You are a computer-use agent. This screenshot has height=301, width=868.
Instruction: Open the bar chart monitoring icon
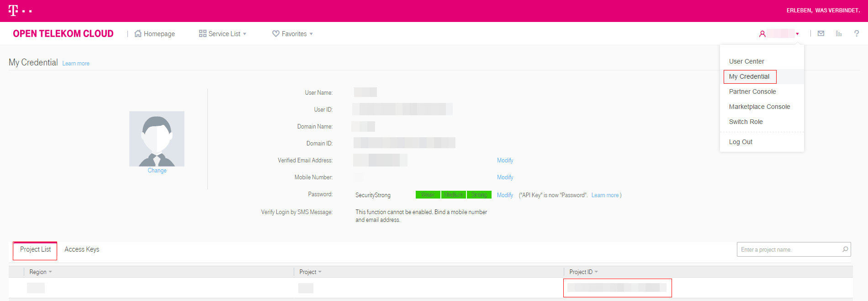(839, 33)
